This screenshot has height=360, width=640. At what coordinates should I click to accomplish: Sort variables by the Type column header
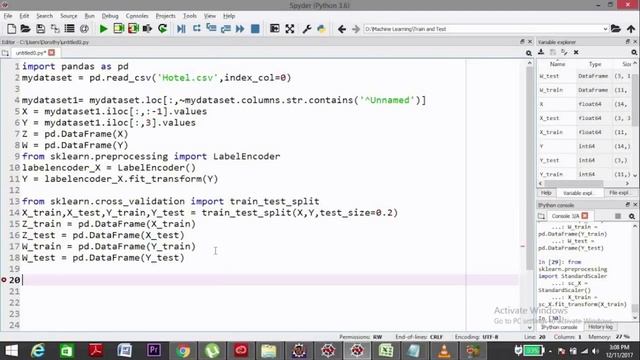(x=595, y=64)
